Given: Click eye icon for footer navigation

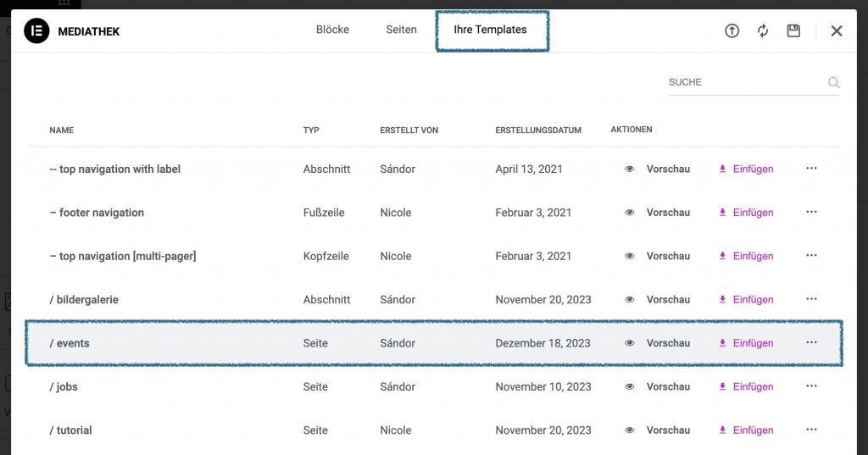Looking at the screenshot, I should 630,213.
